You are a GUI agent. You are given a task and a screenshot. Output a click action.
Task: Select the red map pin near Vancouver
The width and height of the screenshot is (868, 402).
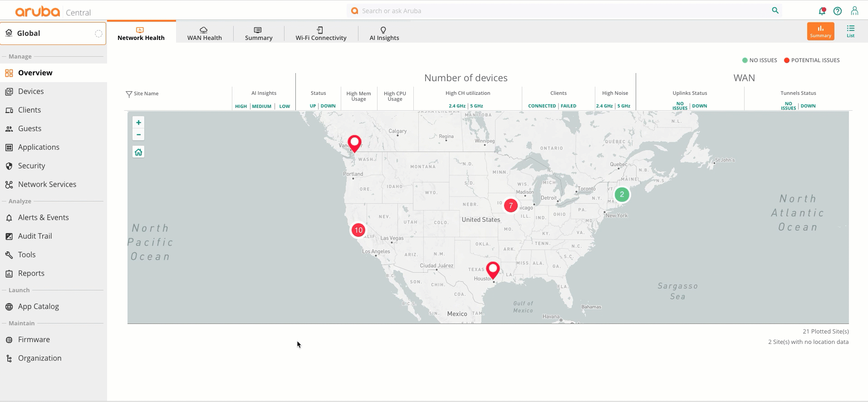click(354, 143)
